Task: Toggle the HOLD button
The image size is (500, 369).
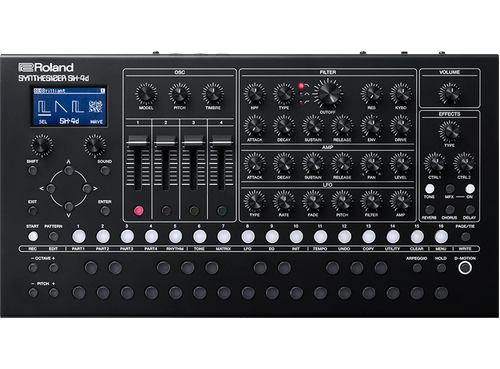Action: point(441,267)
